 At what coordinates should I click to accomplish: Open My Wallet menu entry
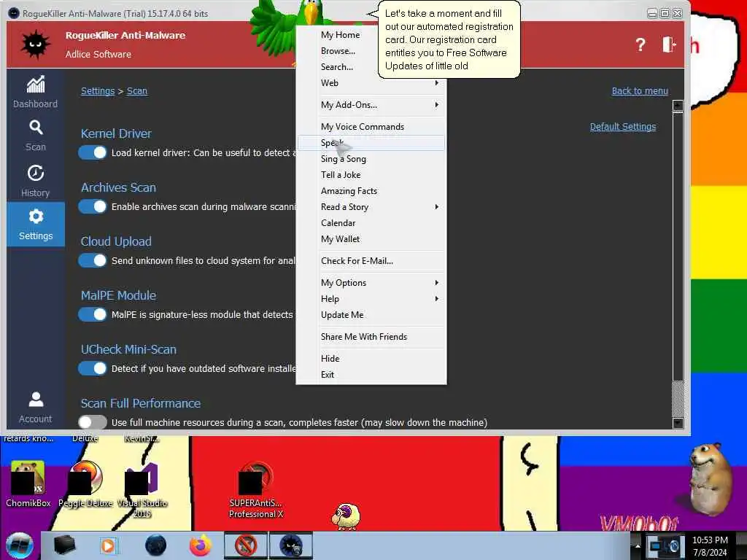pyautogui.click(x=371, y=239)
